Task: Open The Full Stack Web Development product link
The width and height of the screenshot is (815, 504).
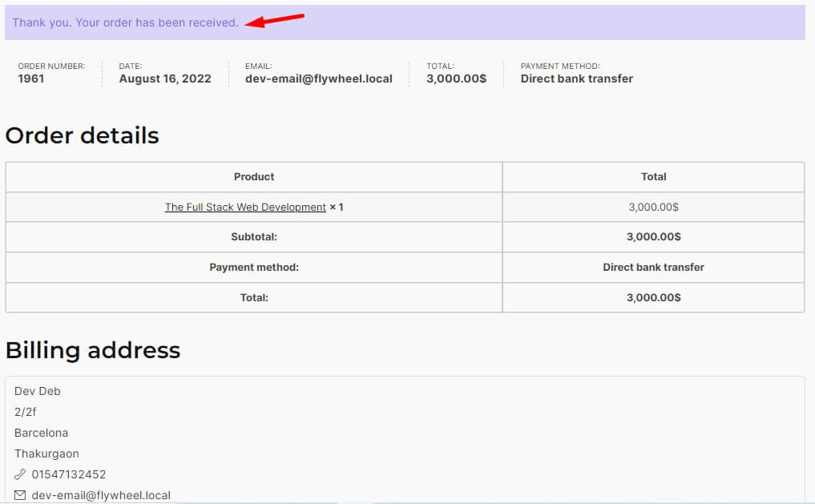Action: (x=244, y=207)
